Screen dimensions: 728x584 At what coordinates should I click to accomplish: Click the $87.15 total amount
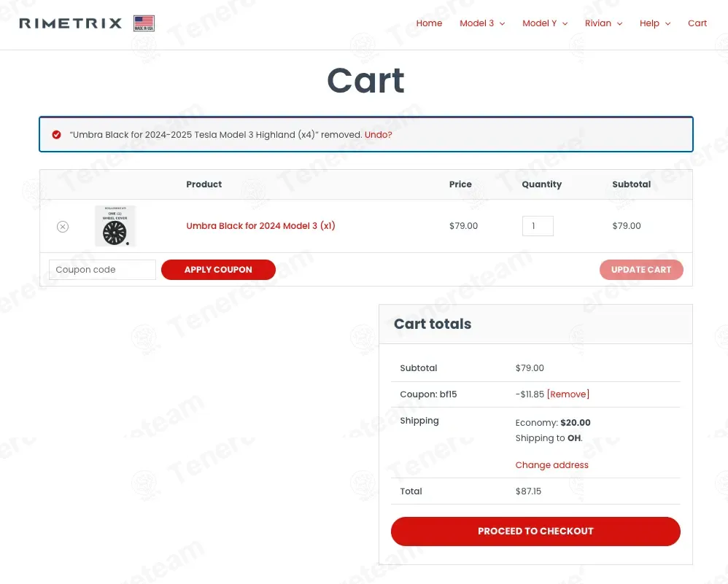pyautogui.click(x=528, y=491)
